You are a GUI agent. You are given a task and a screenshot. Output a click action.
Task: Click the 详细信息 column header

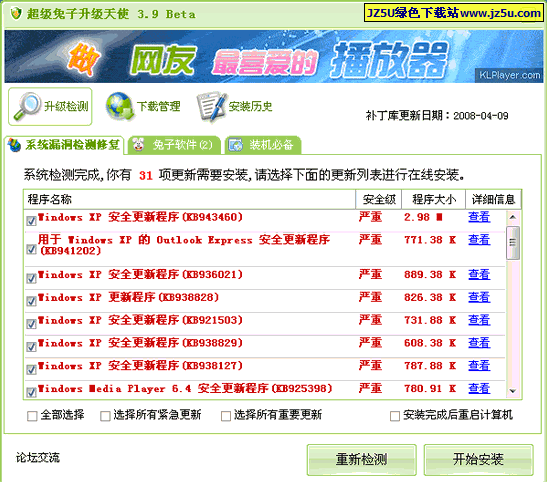tap(493, 199)
